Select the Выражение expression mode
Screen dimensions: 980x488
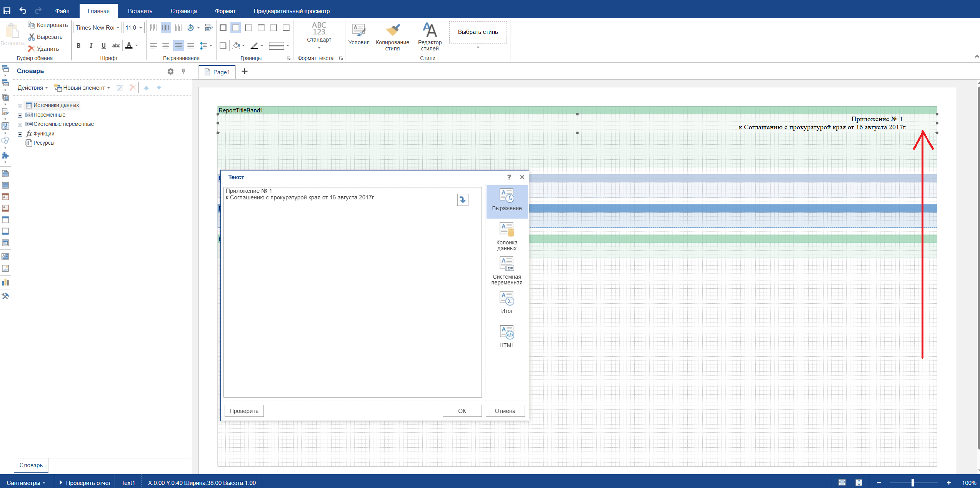(x=507, y=201)
